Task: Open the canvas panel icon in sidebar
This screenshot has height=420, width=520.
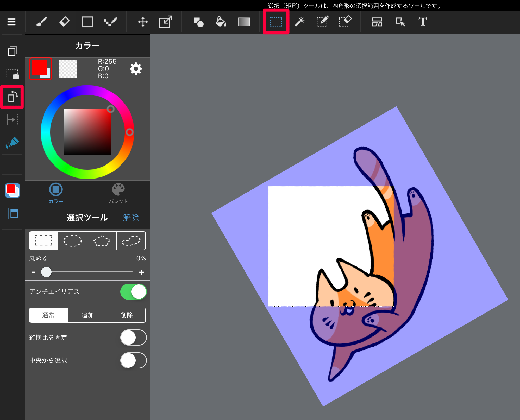Action: click(13, 213)
